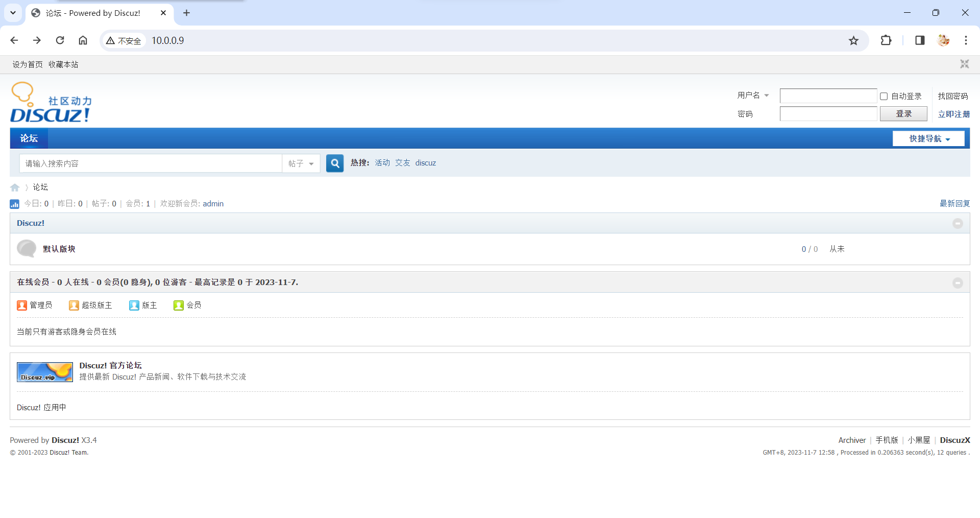Toggle the browser side panel icon
The image size is (980, 518).
click(x=920, y=40)
